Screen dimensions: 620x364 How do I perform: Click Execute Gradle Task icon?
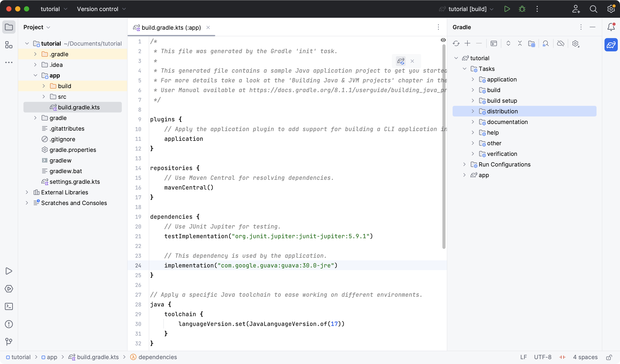click(494, 44)
